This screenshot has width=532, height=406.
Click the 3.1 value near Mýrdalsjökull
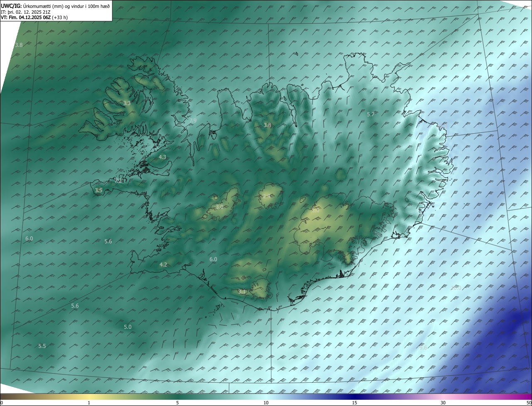click(x=242, y=291)
